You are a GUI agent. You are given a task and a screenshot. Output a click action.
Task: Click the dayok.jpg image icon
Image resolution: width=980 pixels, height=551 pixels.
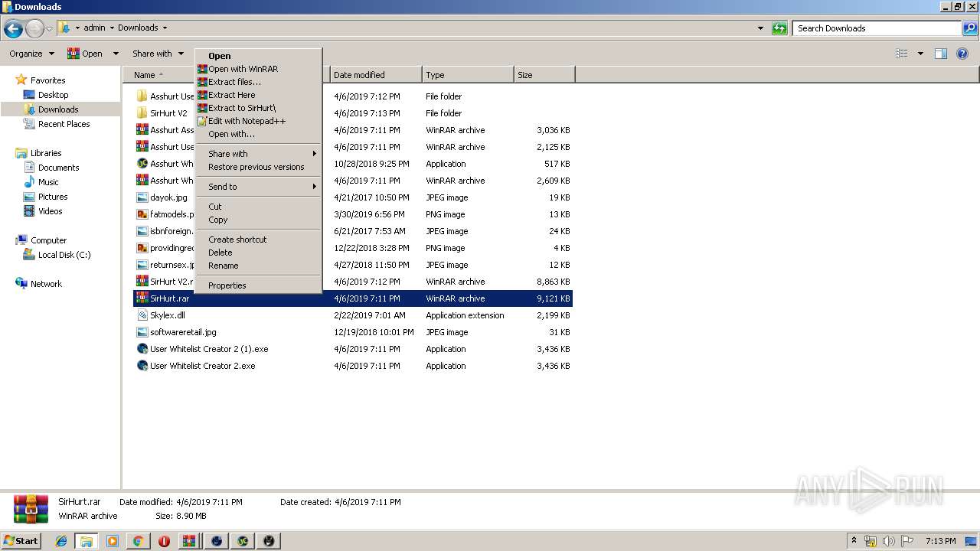pyautogui.click(x=142, y=197)
